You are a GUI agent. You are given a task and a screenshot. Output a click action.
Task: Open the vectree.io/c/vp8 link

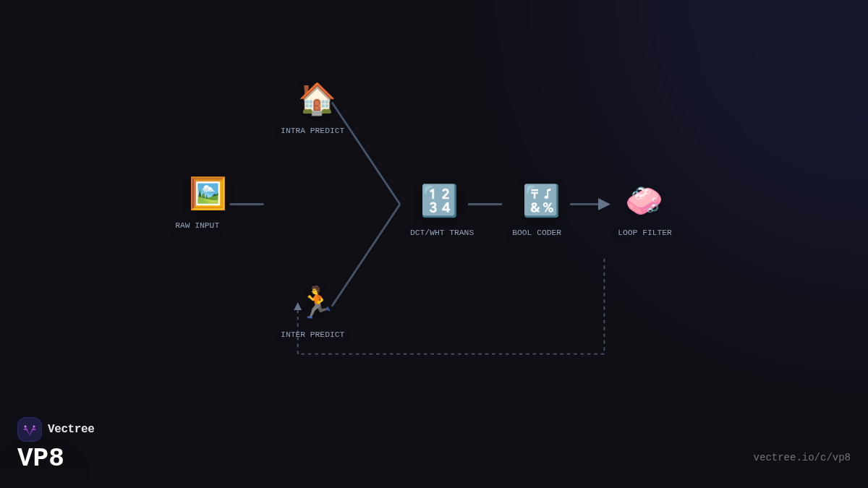(x=801, y=458)
